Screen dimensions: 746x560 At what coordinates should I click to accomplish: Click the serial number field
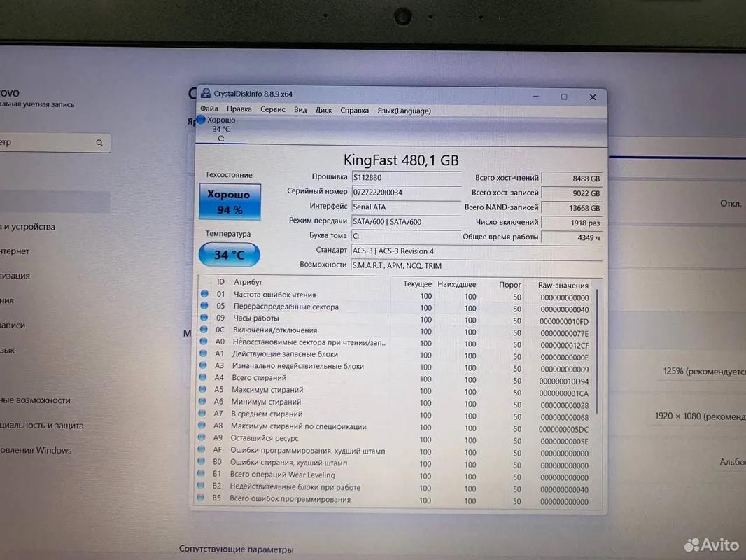pyautogui.click(x=406, y=192)
